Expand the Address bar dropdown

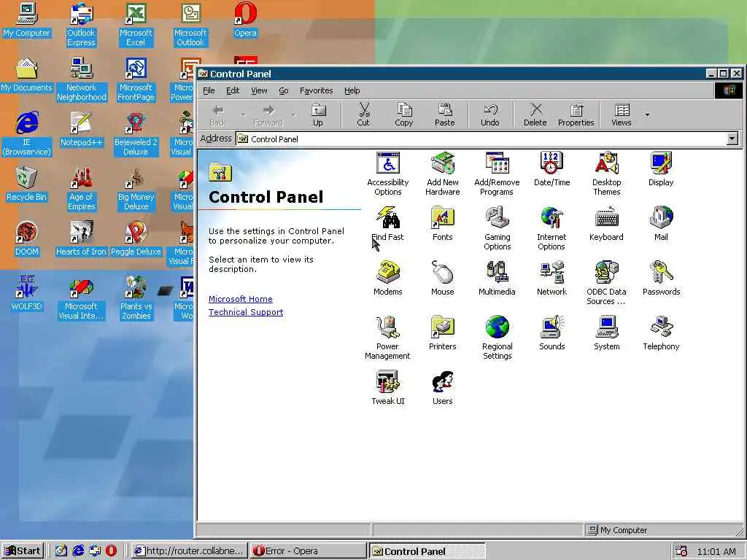tap(732, 139)
